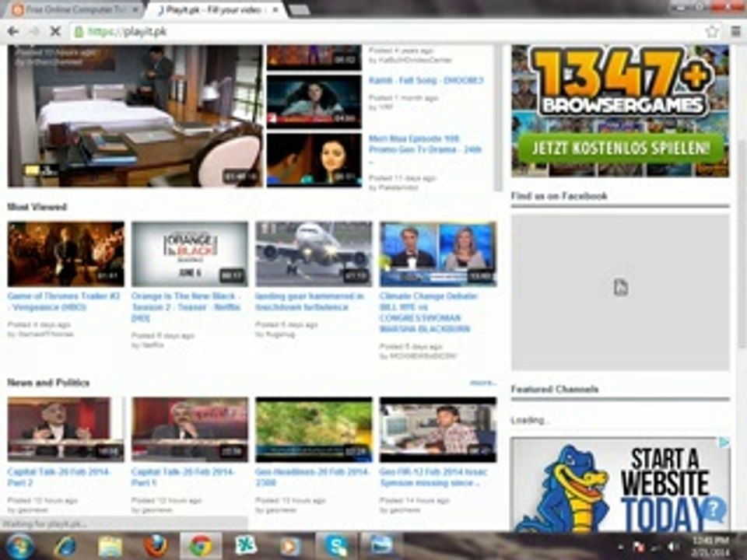747x560 pixels.
Task: Click the Jetzt Kostenlos Spielen button
Action: click(x=621, y=149)
